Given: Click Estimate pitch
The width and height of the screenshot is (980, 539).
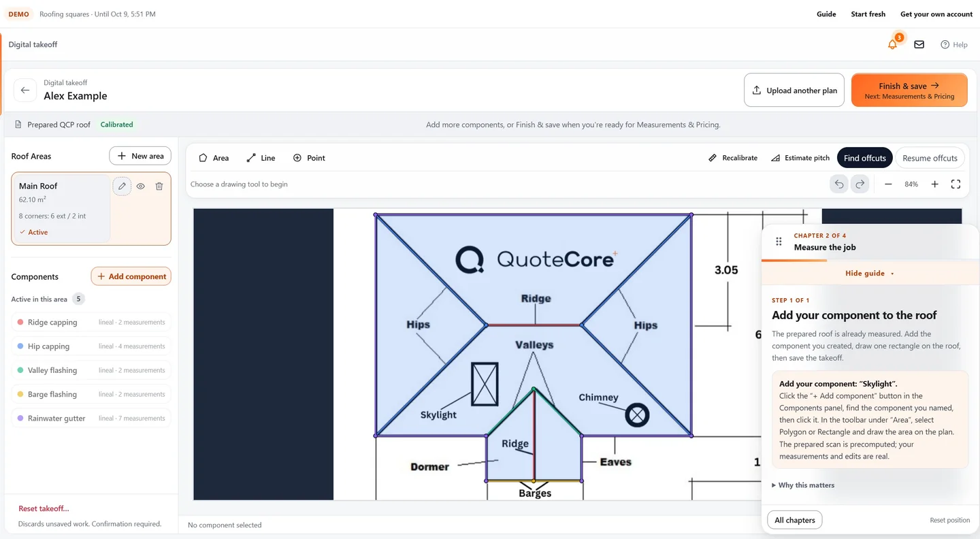Looking at the screenshot, I should [x=800, y=158].
